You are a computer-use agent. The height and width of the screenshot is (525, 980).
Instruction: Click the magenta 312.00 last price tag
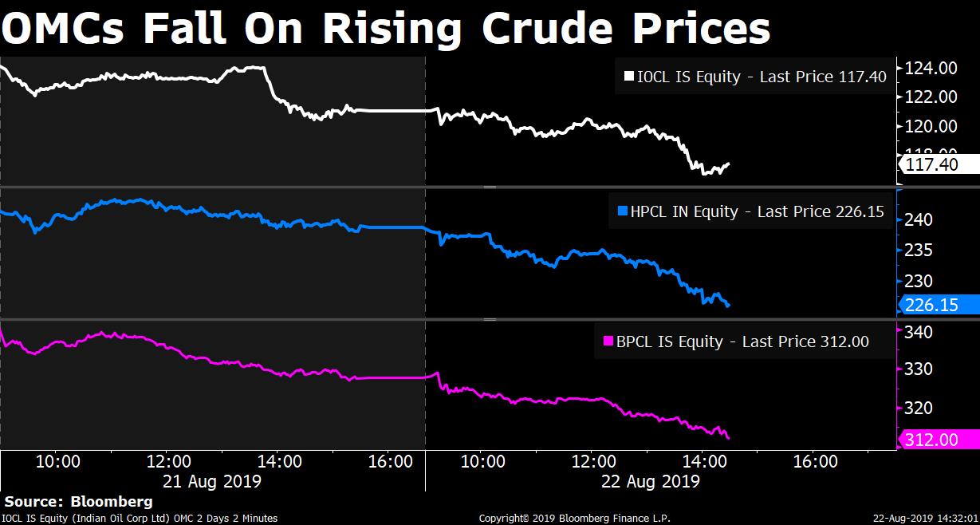(x=939, y=439)
